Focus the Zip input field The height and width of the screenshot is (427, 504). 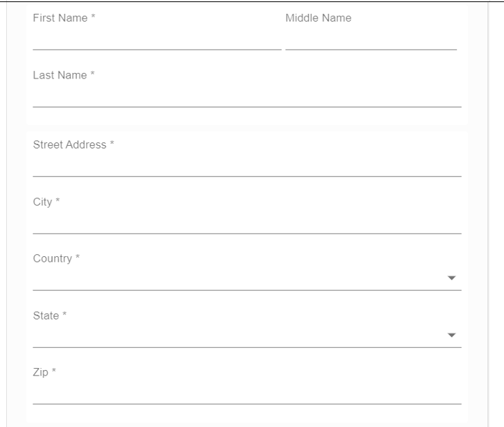(246, 393)
